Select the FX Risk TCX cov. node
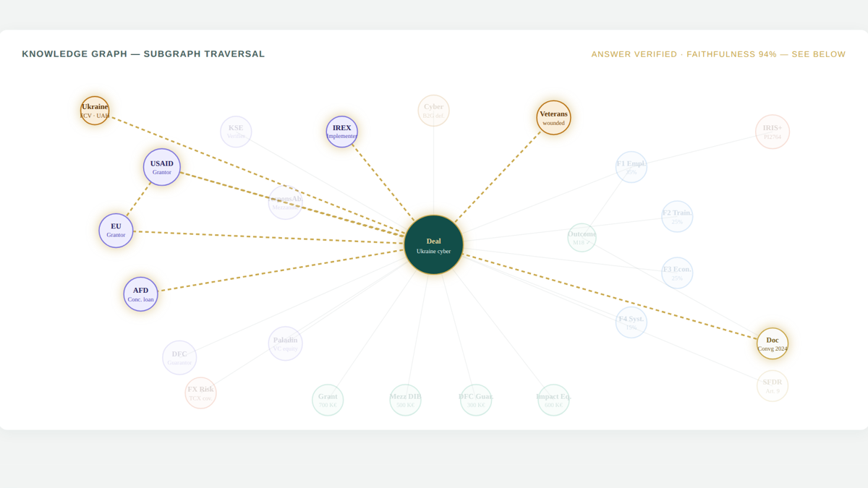Viewport: 868px width, 488px height. (x=200, y=393)
